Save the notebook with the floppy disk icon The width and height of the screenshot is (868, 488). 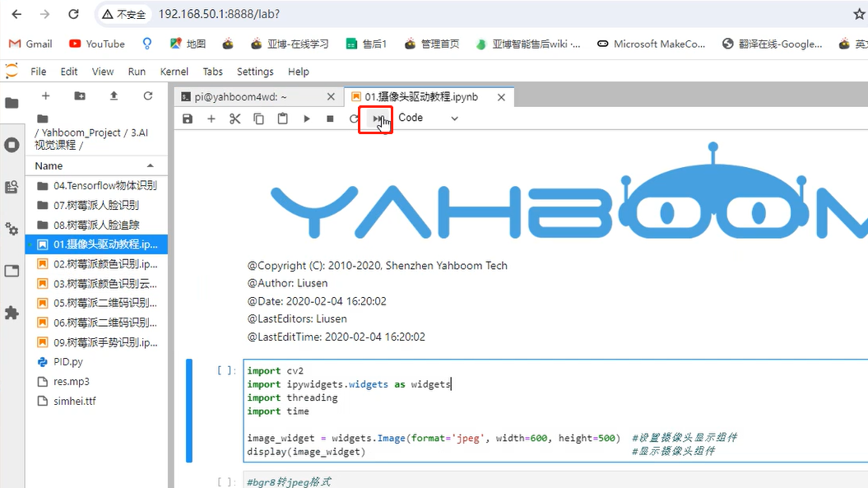tap(188, 119)
